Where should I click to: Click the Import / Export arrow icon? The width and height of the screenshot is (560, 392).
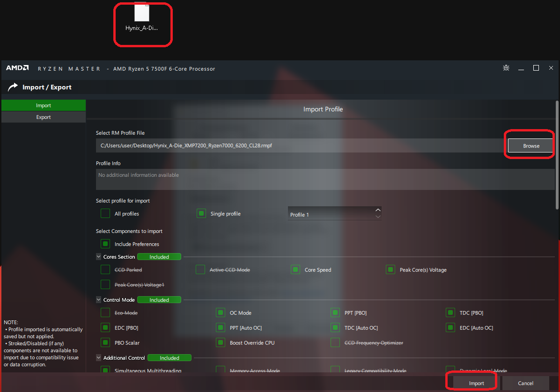pos(13,87)
